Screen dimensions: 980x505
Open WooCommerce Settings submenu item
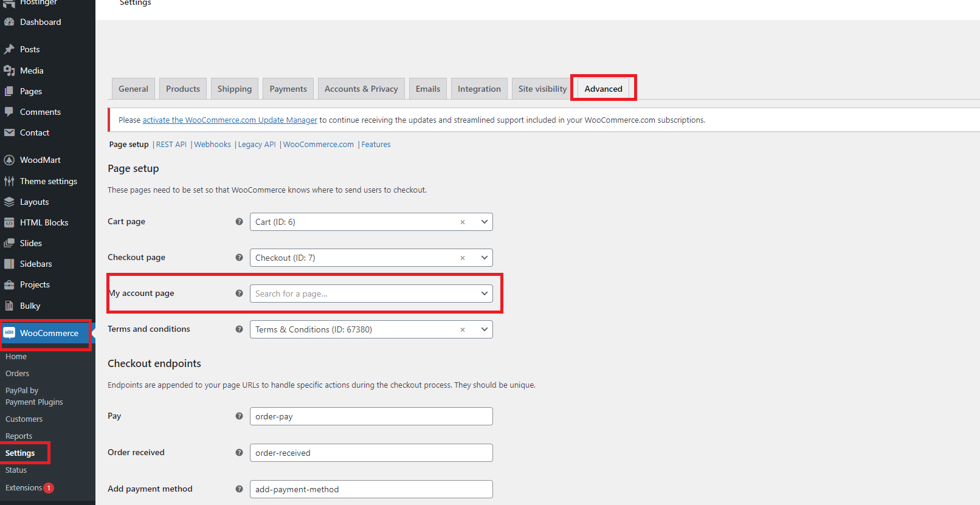pyautogui.click(x=20, y=453)
